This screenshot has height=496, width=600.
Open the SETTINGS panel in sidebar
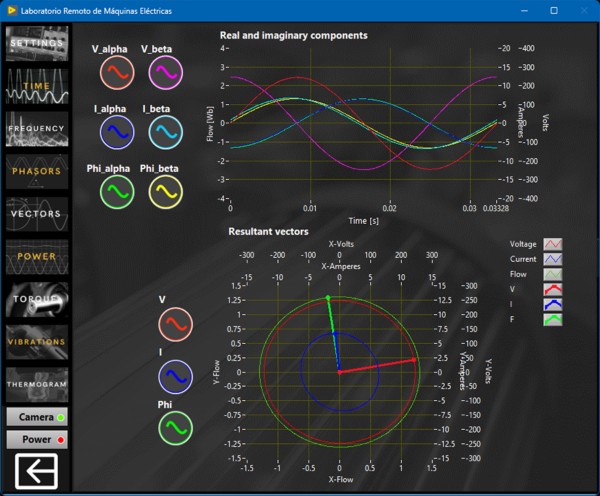[36, 43]
